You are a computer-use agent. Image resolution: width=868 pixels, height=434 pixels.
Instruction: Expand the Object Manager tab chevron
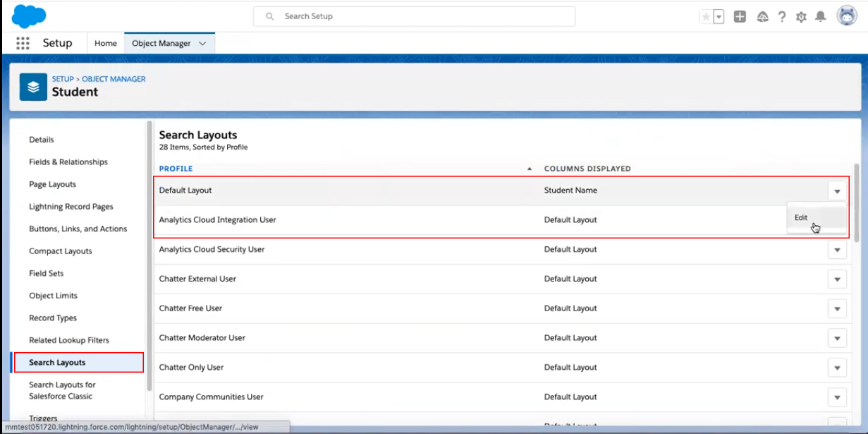point(202,44)
